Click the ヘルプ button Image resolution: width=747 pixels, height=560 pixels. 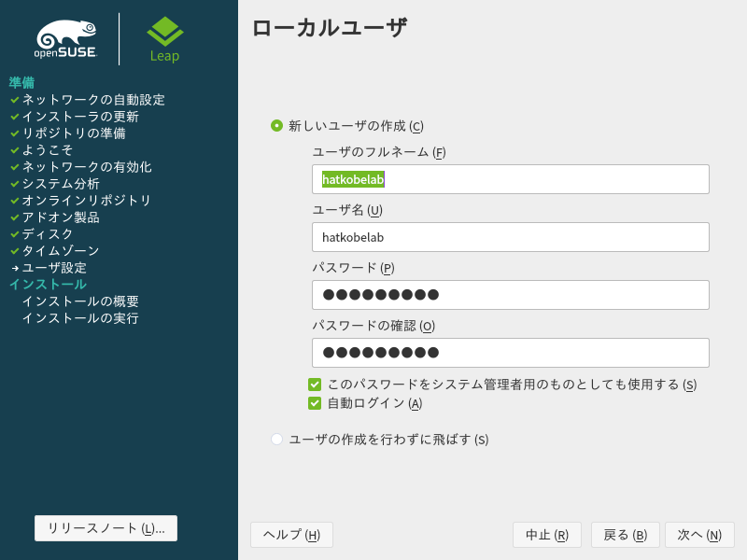291,534
